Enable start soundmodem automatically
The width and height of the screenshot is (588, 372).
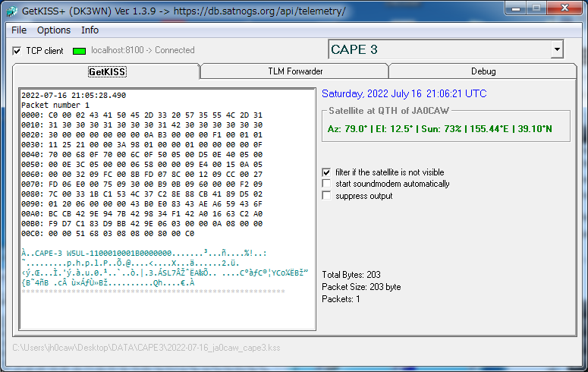pyautogui.click(x=327, y=184)
